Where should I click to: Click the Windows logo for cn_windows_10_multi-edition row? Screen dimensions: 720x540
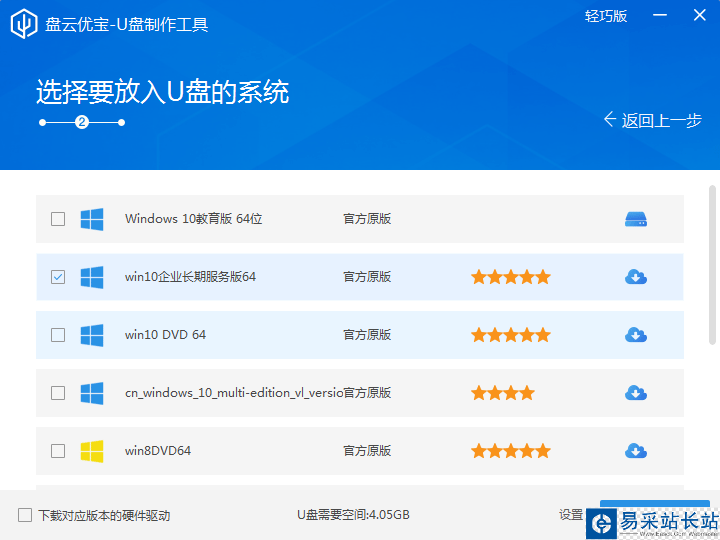(x=92, y=393)
